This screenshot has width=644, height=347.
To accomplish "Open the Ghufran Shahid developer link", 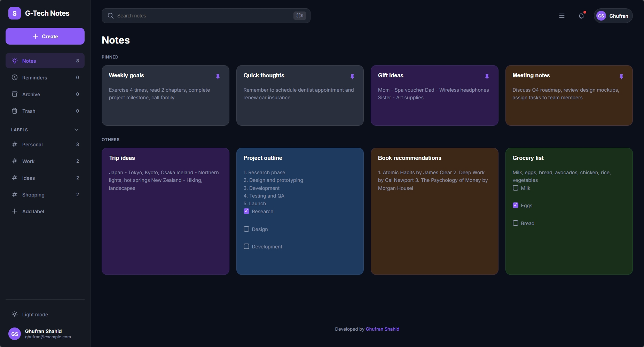I will (383, 329).
